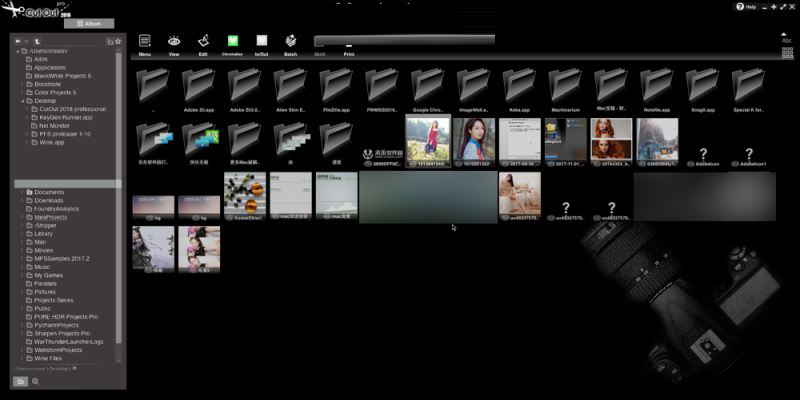Open the Machinarium folder thumbnail
Image resolution: width=800 pixels, height=400 pixels.
[x=565, y=89]
